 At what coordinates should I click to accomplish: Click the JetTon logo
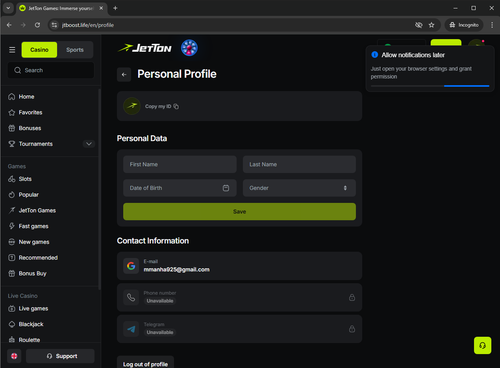point(145,48)
